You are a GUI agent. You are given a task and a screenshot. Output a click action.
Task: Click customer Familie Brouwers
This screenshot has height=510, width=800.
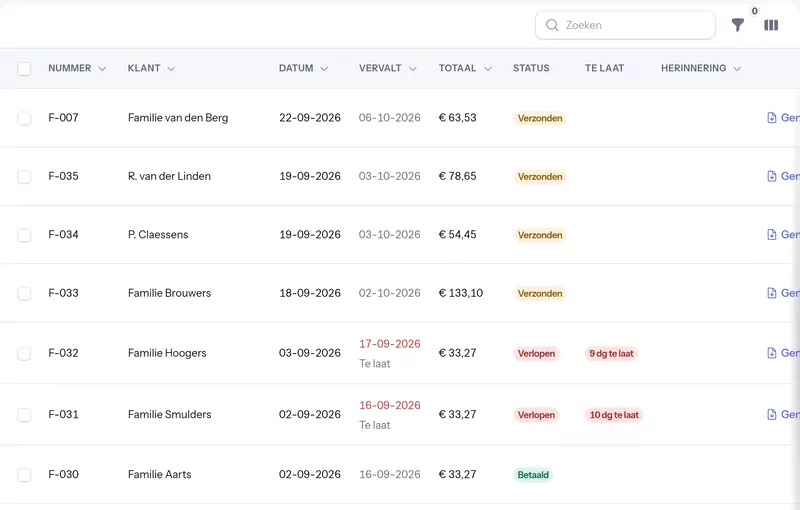point(169,293)
